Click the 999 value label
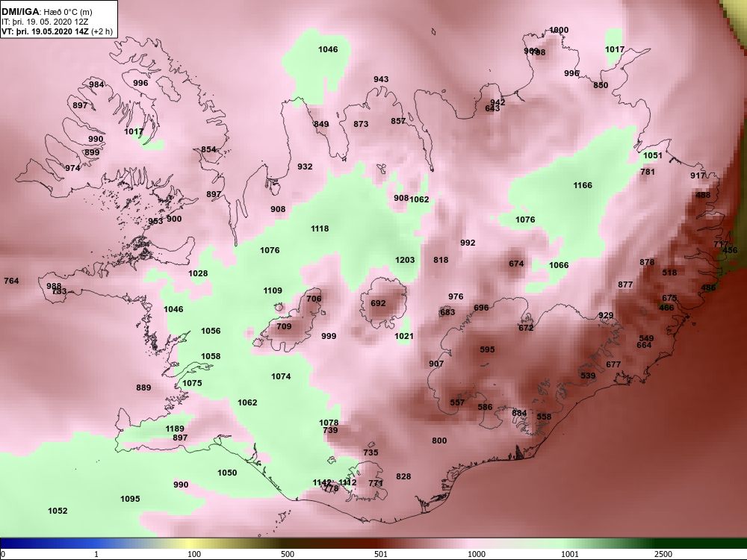This screenshot has width=747, height=560. 329,336
